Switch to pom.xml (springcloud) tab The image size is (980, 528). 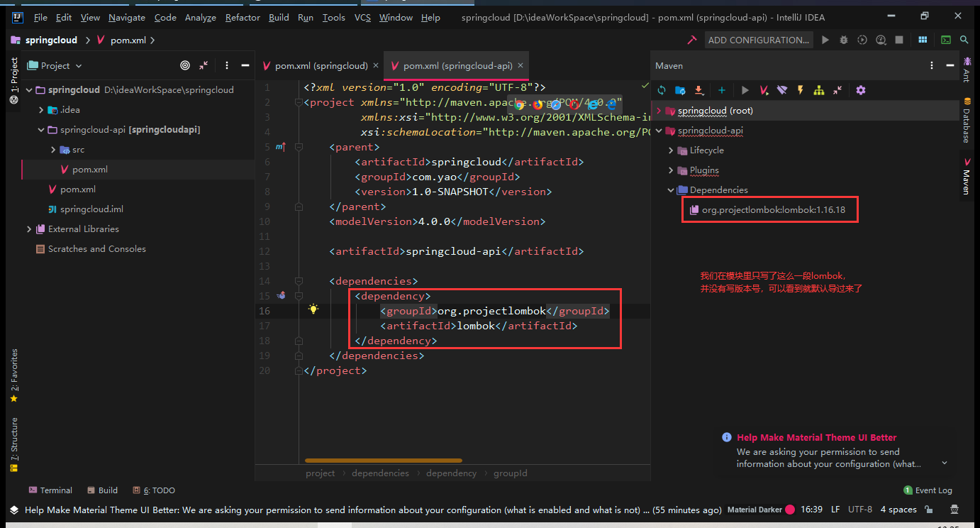(x=320, y=65)
